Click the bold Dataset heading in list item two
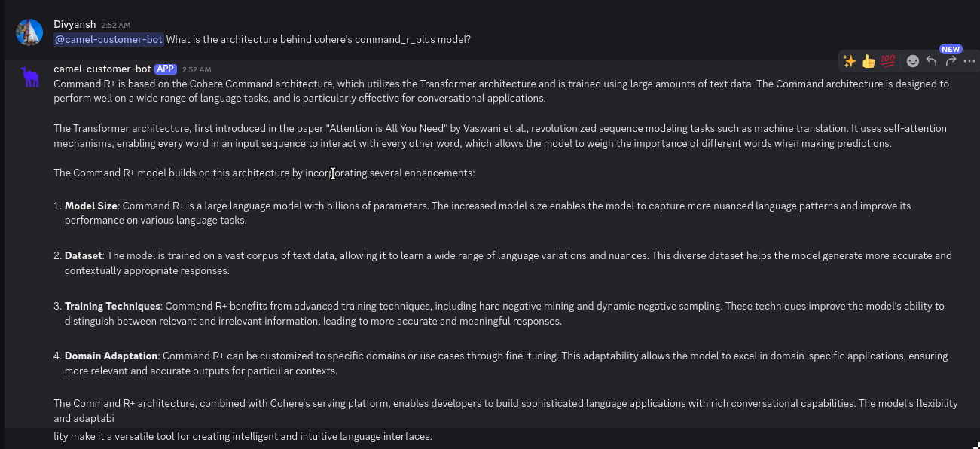 pyautogui.click(x=83, y=255)
